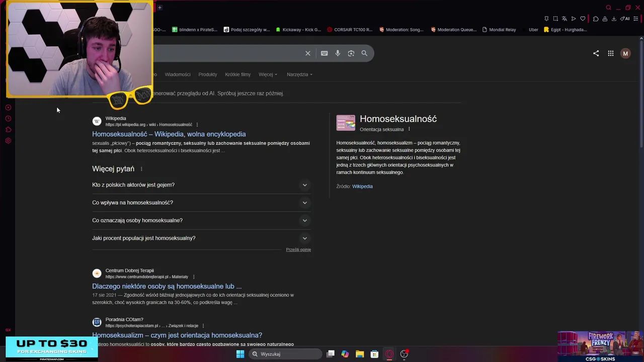Open 'Homoseksualizm – czym jest orientacja homoseksualna?' result
This screenshot has width=644, height=362.
177,335
